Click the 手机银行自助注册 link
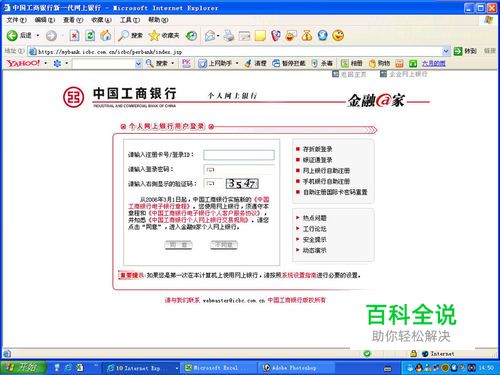The image size is (500, 375). coord(326,181)
